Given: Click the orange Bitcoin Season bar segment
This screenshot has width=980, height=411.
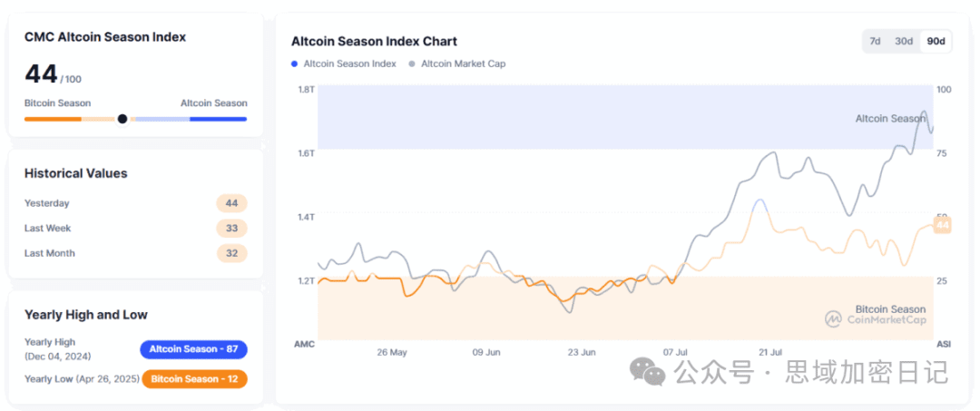Looking at the screenshot, I should point(54,119).
